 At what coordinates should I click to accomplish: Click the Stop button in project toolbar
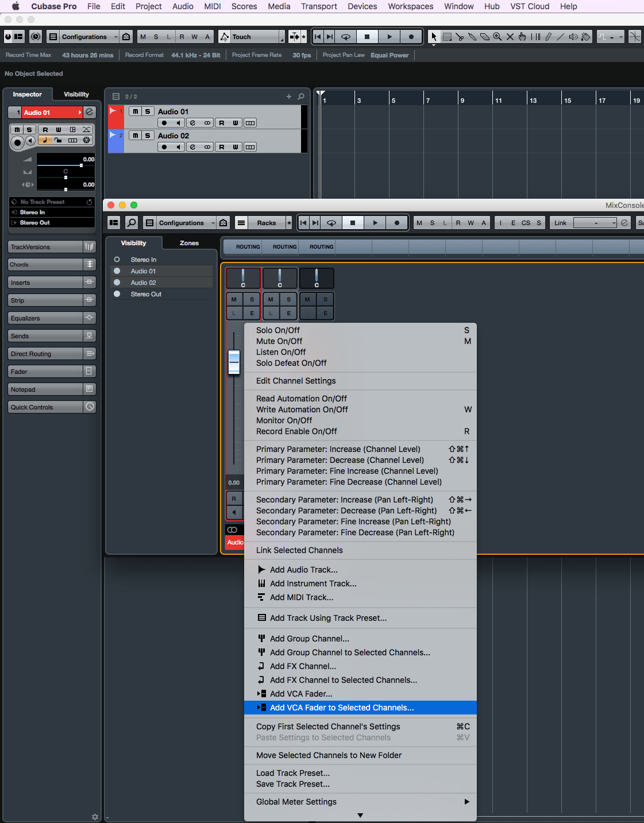(x=367, y=37)
